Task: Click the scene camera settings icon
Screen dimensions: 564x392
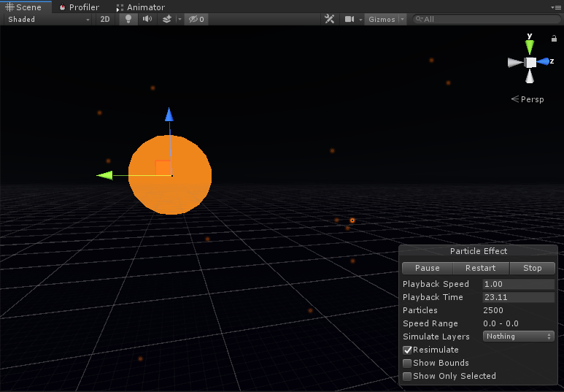Action: click(349, 19)
